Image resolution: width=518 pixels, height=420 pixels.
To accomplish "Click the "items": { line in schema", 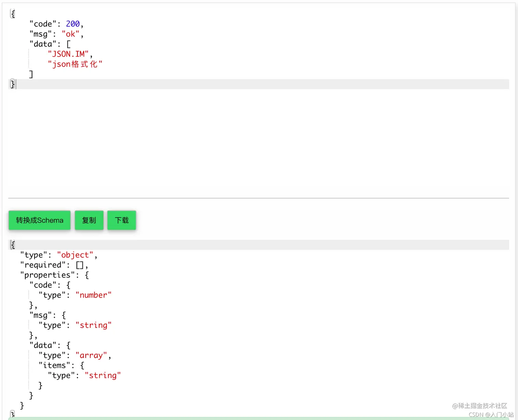I will pos(61,365).
